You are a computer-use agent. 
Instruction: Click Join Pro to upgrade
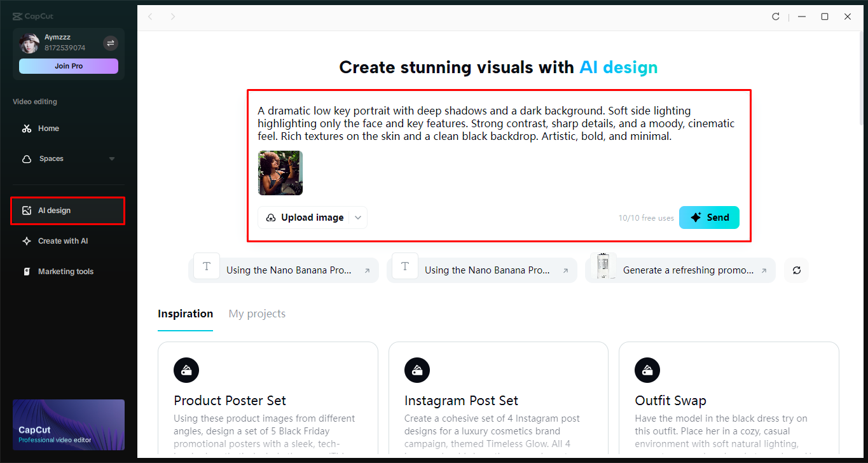pyautogui.click(x=68, y=66)
